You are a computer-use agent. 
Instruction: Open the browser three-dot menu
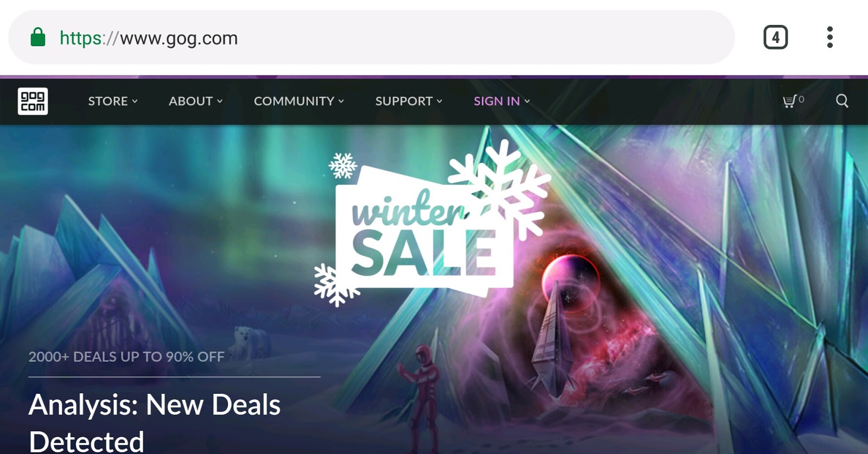pos(829,37)
